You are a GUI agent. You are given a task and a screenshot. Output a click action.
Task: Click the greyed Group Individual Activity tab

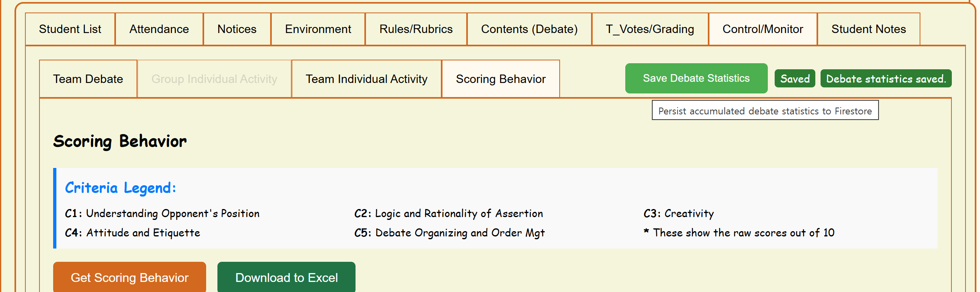(214, 79)
